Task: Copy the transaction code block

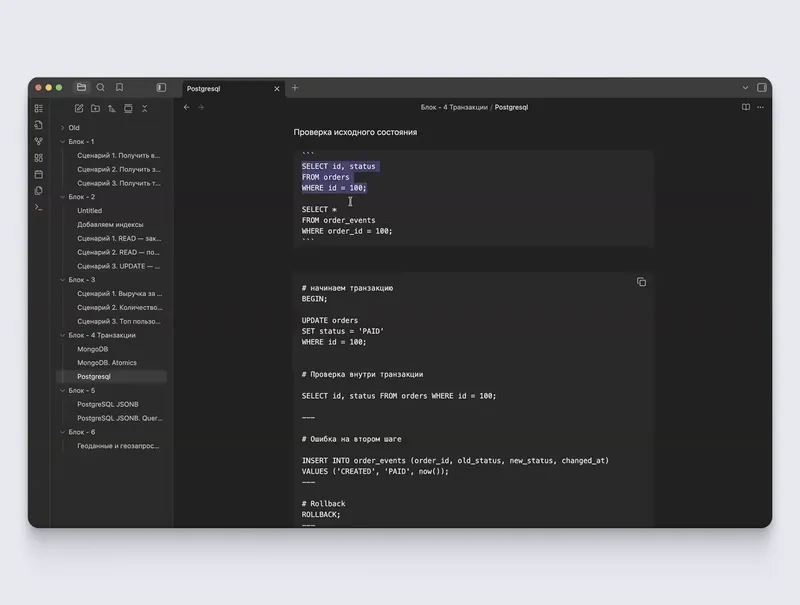Action: (641, 282)
